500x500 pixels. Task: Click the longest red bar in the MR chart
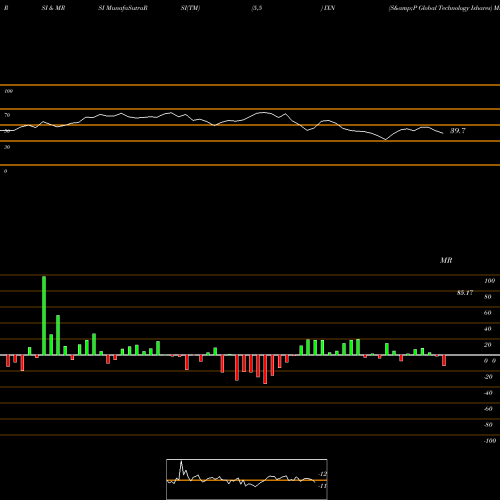pyautogui.click(x=265, y=369)
